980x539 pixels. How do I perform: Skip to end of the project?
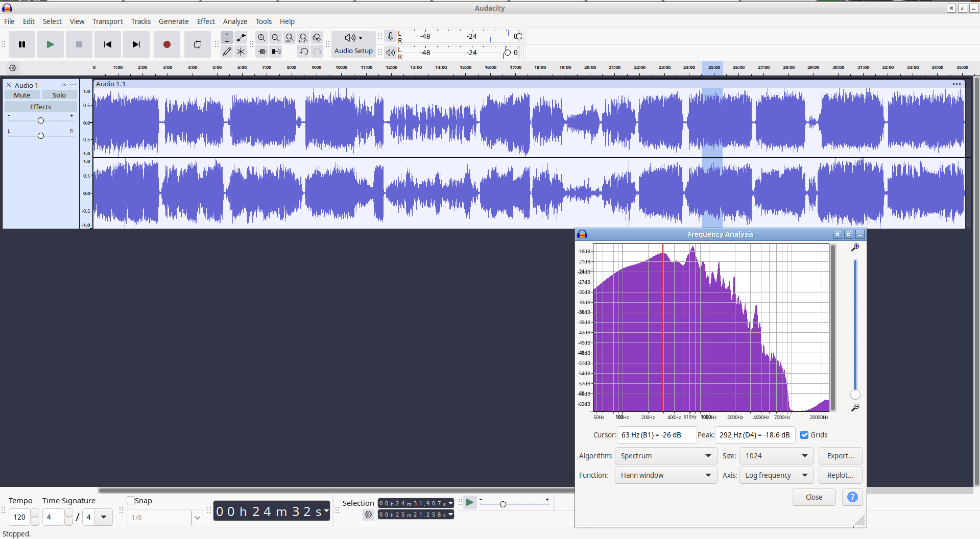pos(136,44)
